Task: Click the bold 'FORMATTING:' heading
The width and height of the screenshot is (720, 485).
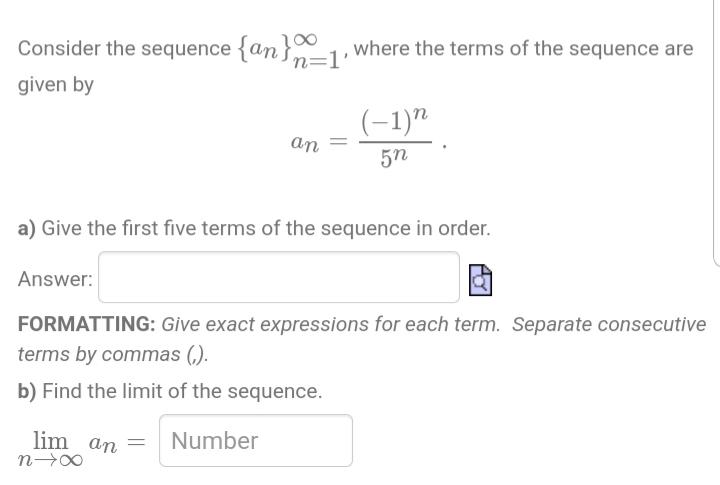Action: 87,324
